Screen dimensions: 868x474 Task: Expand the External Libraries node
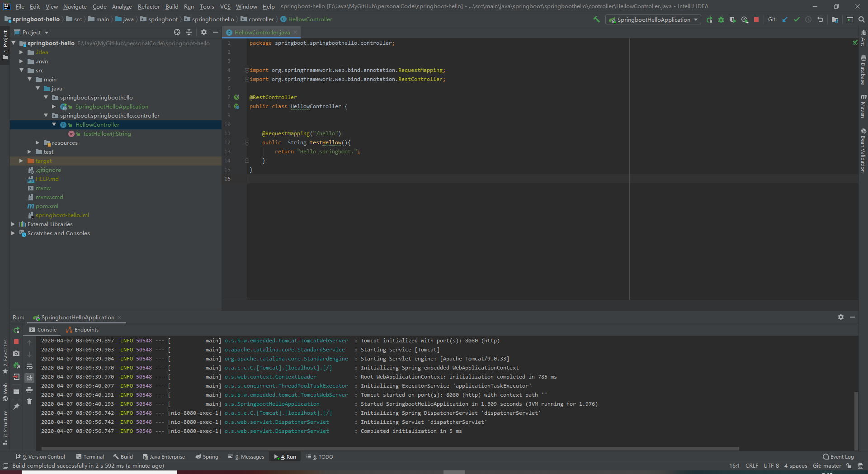point(13,224)
